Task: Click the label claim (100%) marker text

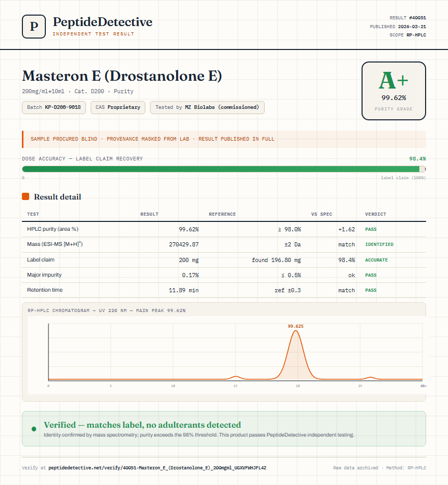Action: 403,178
